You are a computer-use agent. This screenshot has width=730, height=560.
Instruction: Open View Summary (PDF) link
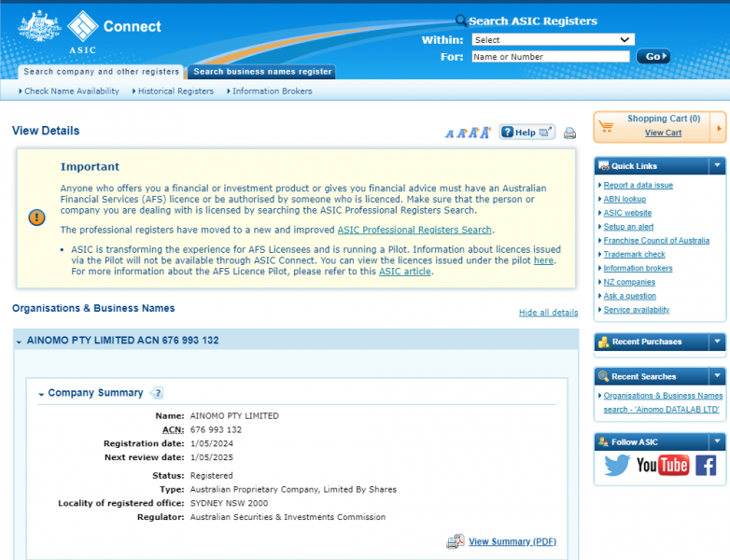pos(512,541)
